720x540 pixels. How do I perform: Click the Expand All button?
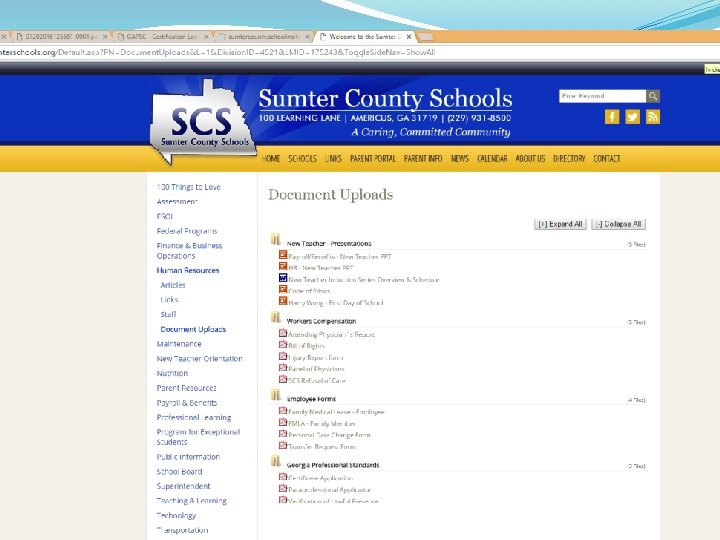tap(560, 224)
